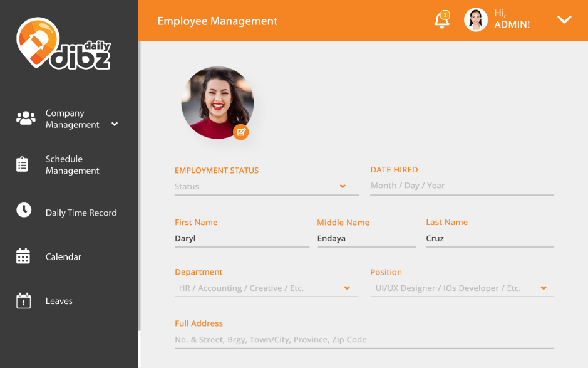This screenshot has width=588, height=368.
Task: Expand the Company Management submenu arrow
Action: pyautogui.click(x=115, y=124)
